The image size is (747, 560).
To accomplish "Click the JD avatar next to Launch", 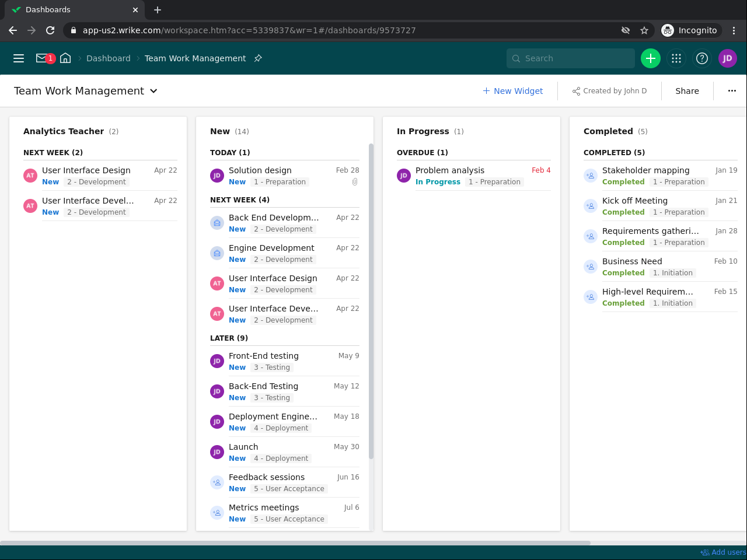I will click(217, 452).
